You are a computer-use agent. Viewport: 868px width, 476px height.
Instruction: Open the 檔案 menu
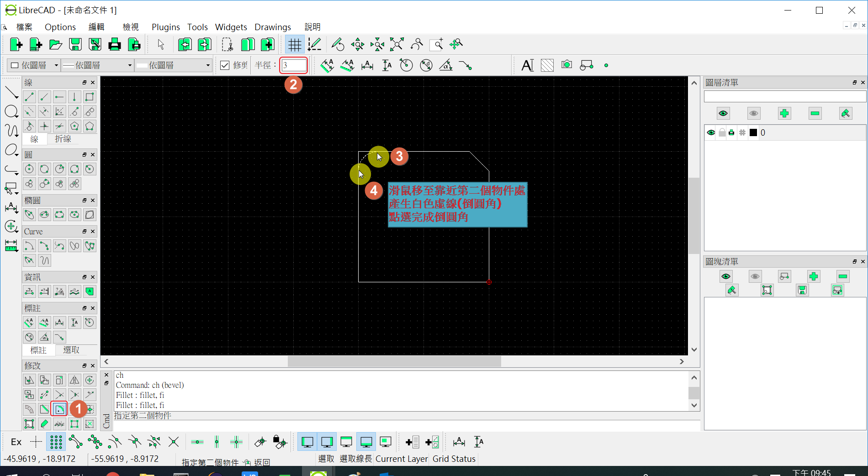pos(24,27)
